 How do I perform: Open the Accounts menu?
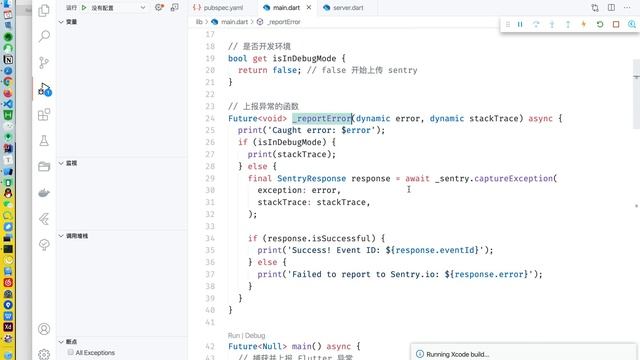pos(44,329)
